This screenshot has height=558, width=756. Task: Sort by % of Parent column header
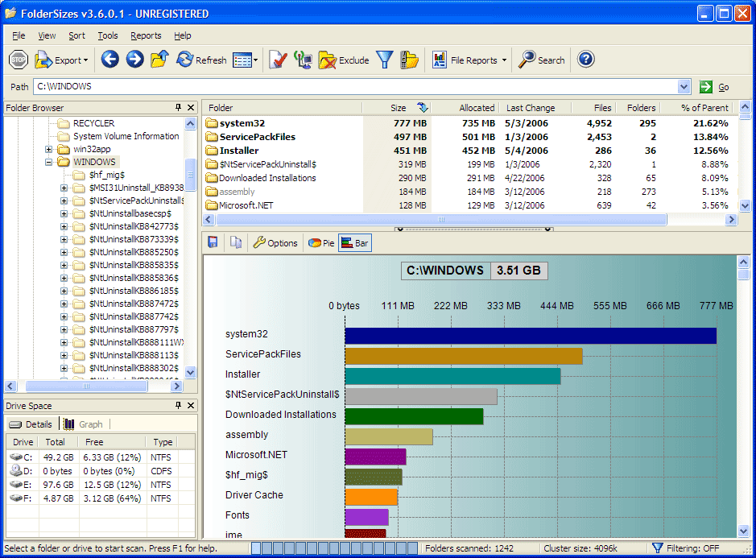696,108
